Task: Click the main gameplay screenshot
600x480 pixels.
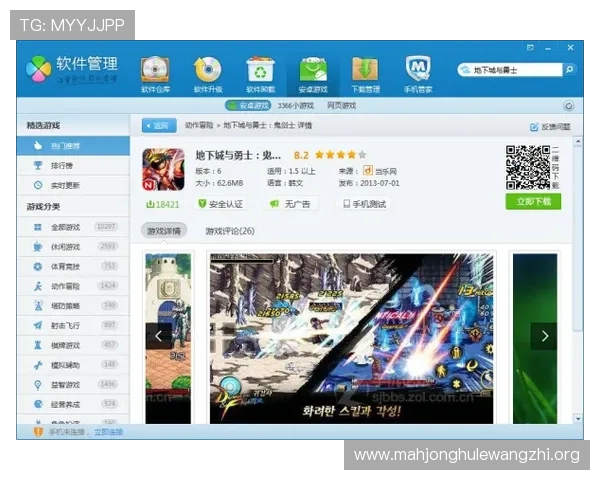Action: (x=351, y=338)
